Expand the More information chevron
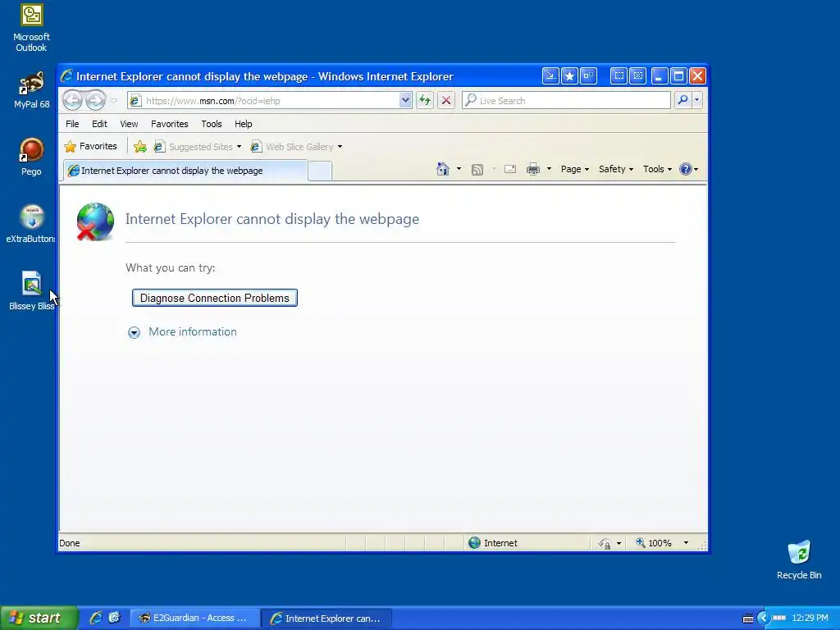This screenshot has width=840, height=630. [134, 333]
